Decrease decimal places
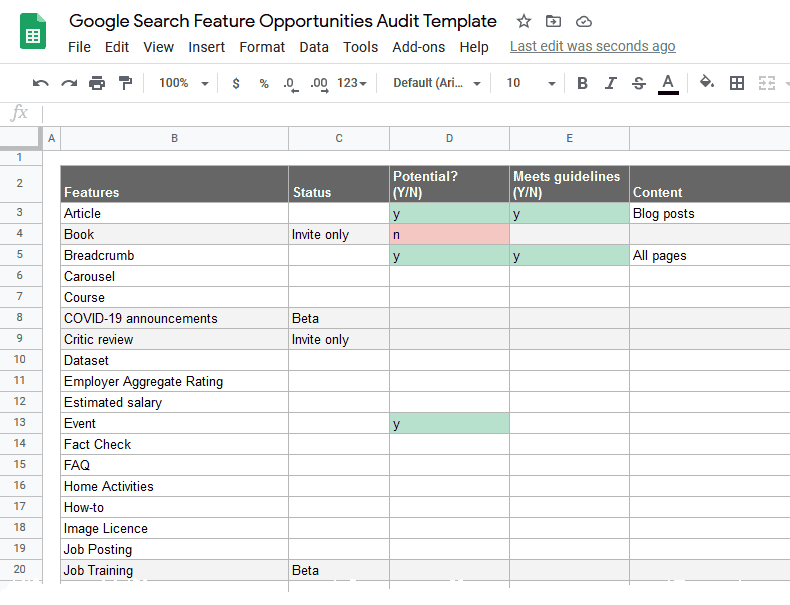The height and width of the screenshot is (605, 790). tap(291, 84)
